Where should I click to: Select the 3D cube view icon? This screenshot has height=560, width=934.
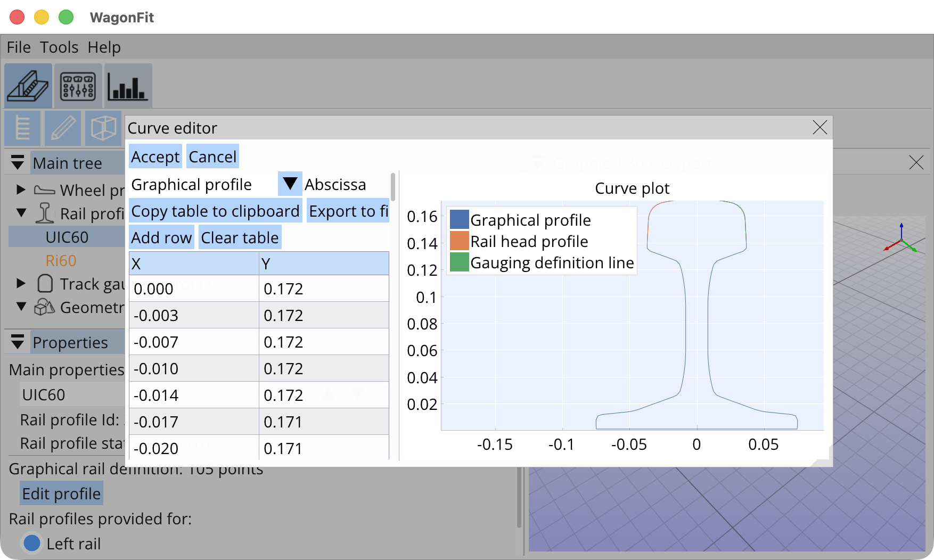103,128
